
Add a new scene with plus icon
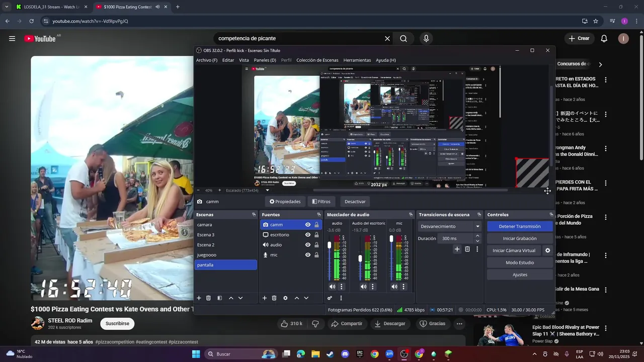pyautogui.click(x=199, y=298)
